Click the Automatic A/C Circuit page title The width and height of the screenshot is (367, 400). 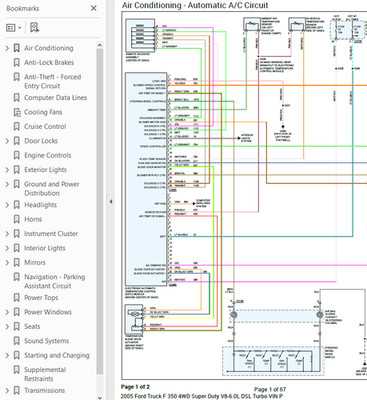195,5
